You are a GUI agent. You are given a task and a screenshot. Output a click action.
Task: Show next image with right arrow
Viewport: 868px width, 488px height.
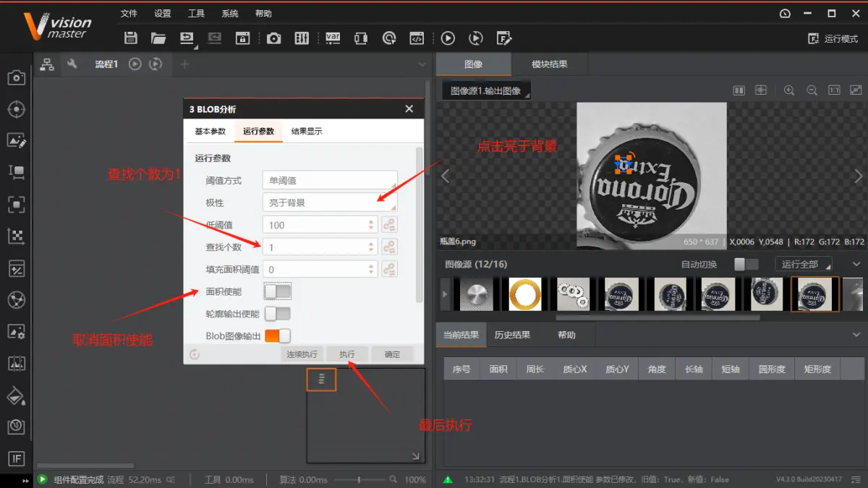(x=859, y=176)
